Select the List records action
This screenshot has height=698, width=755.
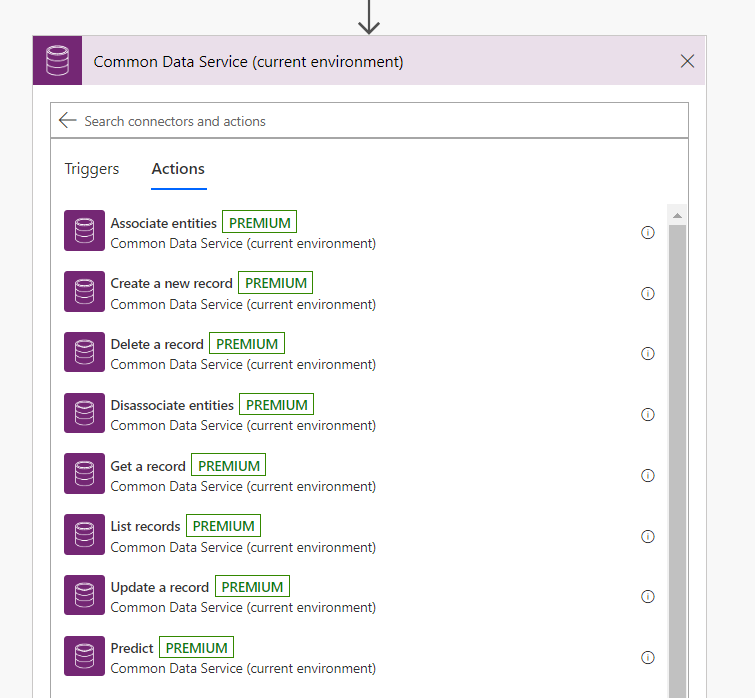click(x=145, y=527)
